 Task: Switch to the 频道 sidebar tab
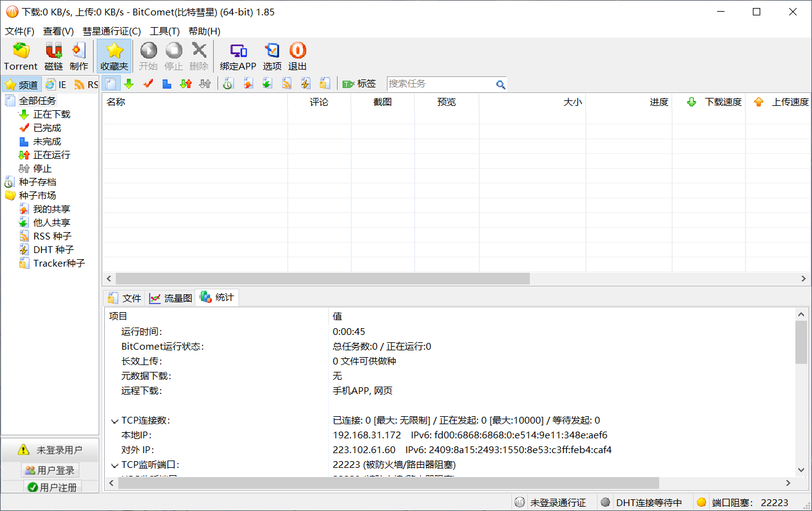click(22, 85)
